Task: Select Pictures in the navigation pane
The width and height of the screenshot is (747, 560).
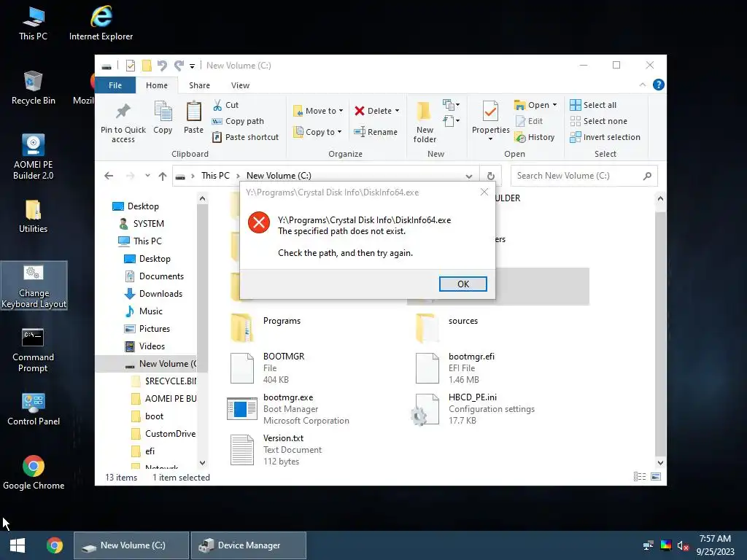Action: pos(147,329)
